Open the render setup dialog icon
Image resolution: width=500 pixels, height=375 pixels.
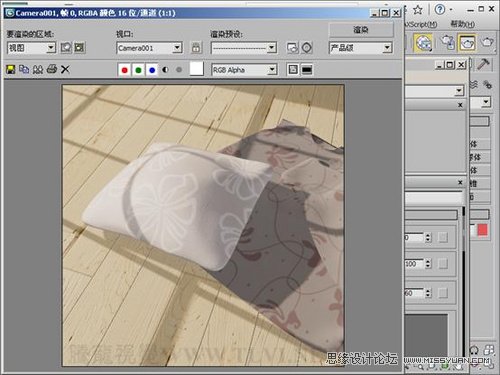(x=293, y=48)
